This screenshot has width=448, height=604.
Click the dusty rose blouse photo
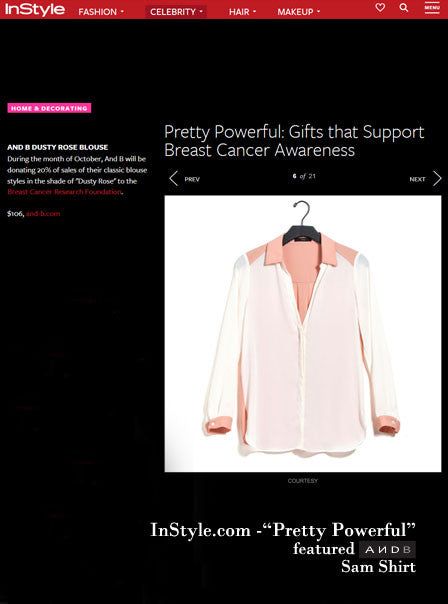(303, 334)
